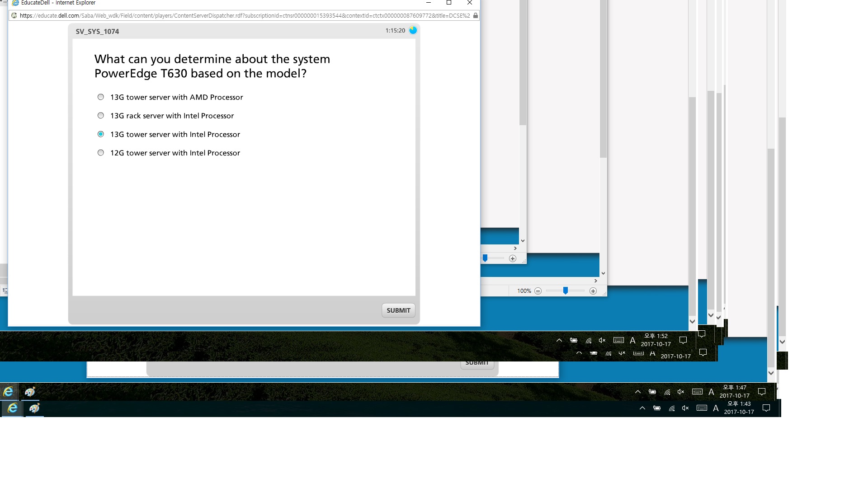Click the 100% zoom level label
The image size is (868, 488).
click(524, 291)
